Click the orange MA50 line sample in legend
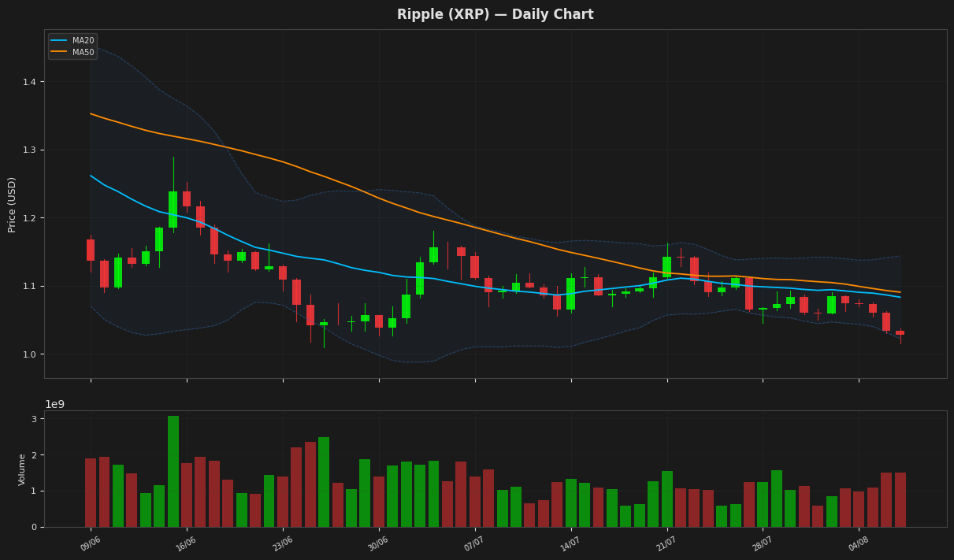 (60, 52)
